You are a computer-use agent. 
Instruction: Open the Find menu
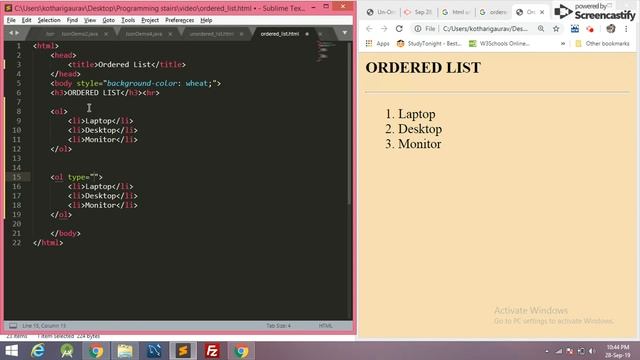72,20
